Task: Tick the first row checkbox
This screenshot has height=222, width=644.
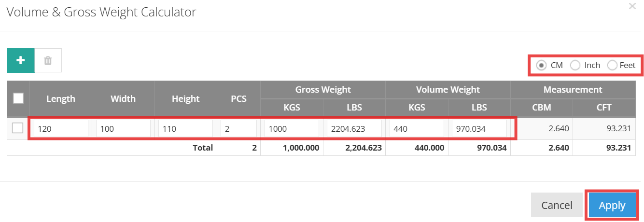Action: pyautogui.click(x=18, y=128)
